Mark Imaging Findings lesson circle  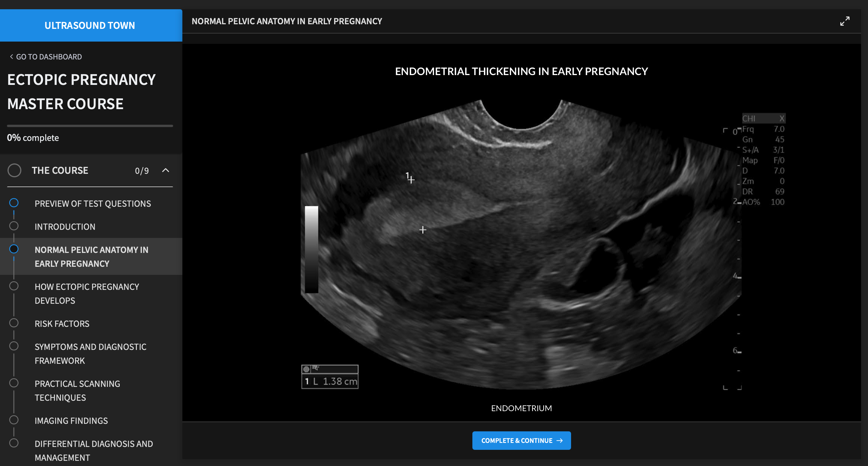pos(14,420)
